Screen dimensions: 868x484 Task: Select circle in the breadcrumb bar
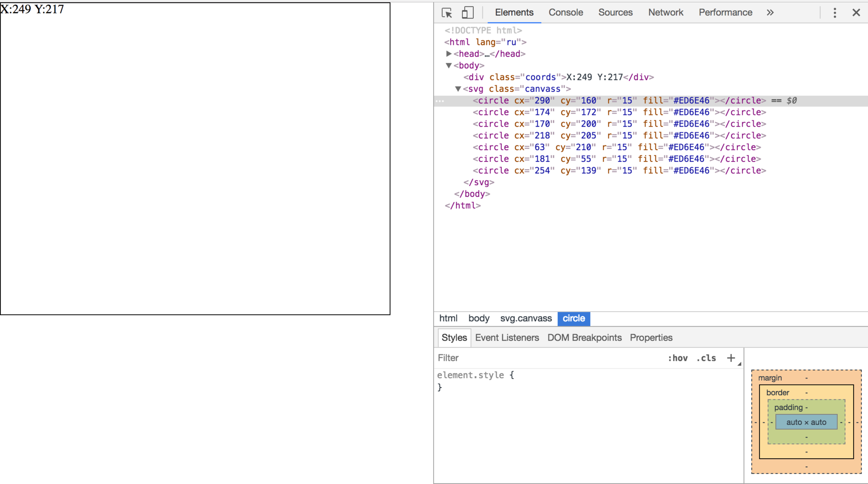click(574, 318)
